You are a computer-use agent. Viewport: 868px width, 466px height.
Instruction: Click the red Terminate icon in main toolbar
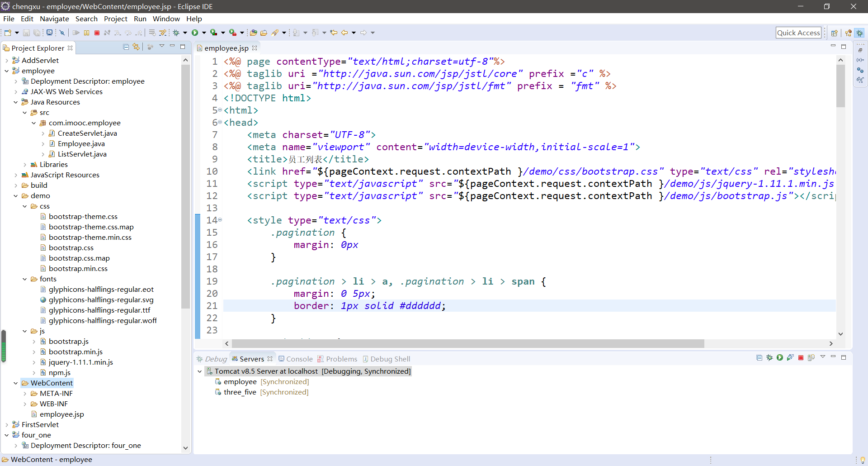(x=97, y=33)
